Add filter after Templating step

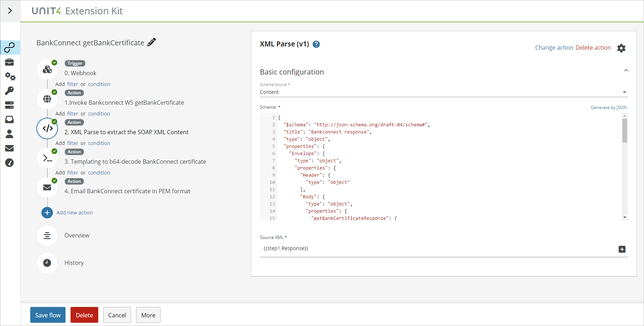coord(72,173)
